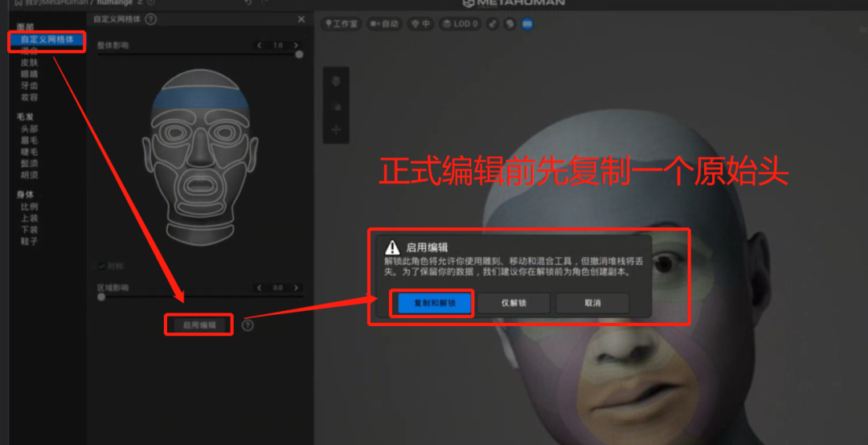
Task: Select the move tool crosshair icon
Action: [x=336, y=130]
